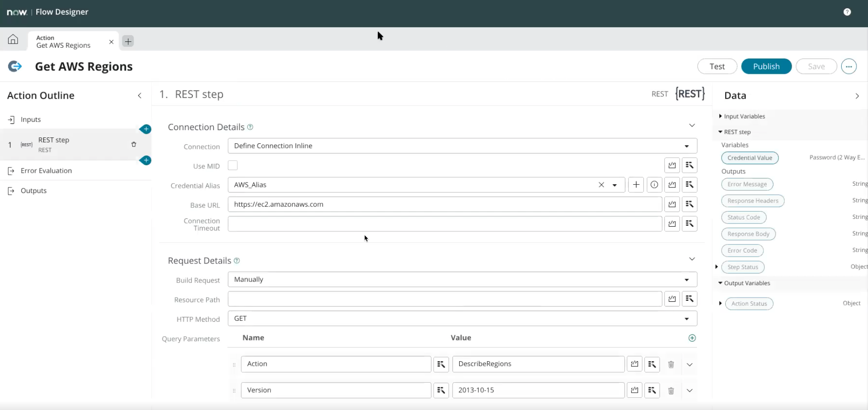The image size is (868, 410).
Task: Open the Build Request dropdown
Action: (462, 279)
